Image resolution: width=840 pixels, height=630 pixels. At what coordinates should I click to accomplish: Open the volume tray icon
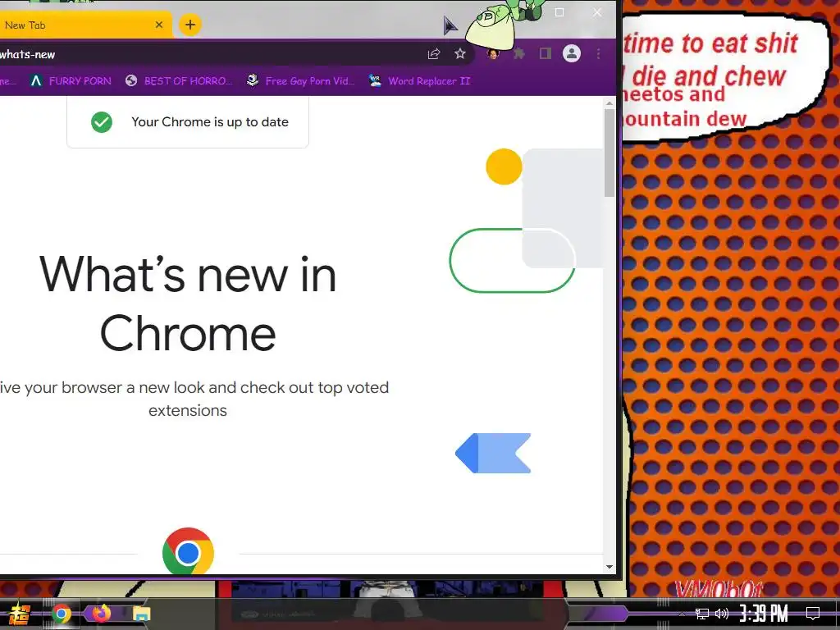(722, 614)
